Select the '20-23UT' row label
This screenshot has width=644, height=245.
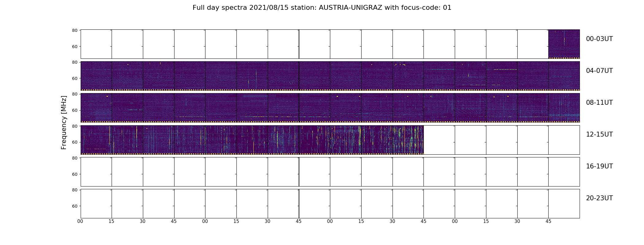coord(599,198)
